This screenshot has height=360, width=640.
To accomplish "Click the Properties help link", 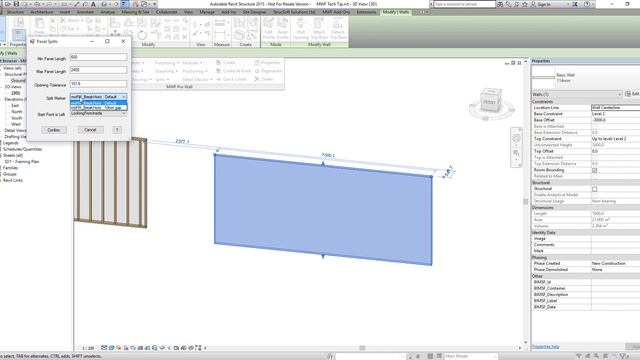I will (546, 347).
